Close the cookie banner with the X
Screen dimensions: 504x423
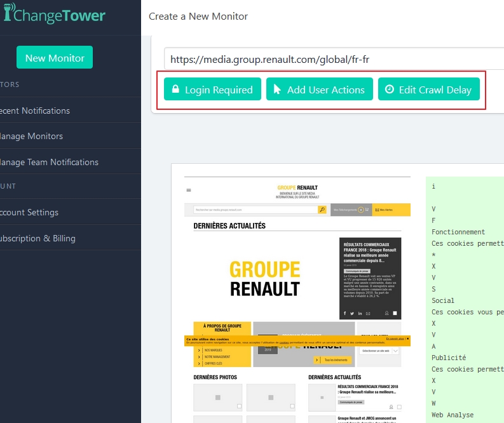[x=407, y=339]
